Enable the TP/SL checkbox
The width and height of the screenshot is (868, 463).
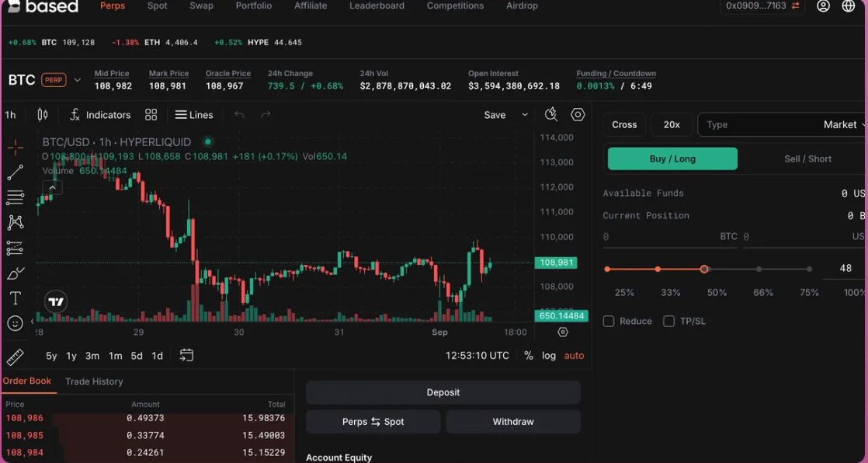coord(668,321)
